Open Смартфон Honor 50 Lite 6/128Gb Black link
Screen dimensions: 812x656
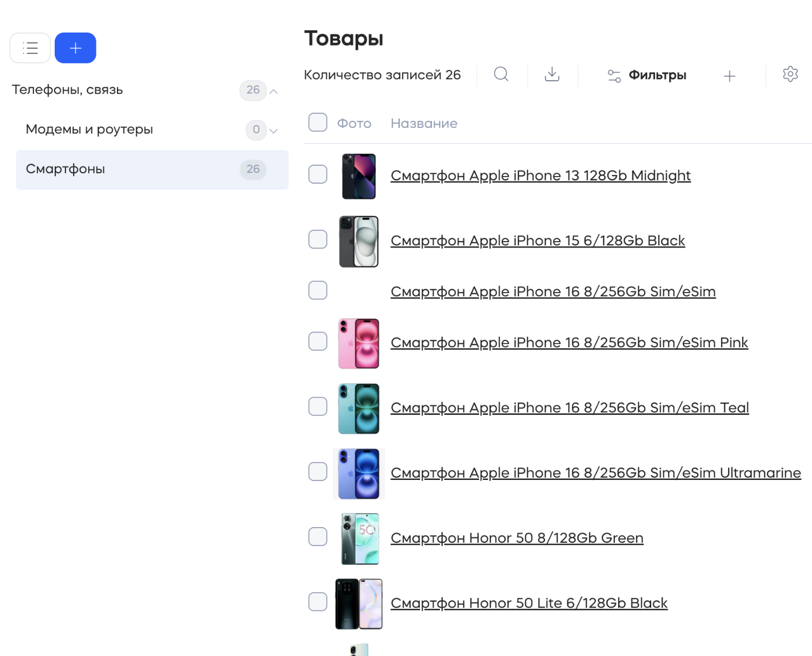(x=529, y=603)
